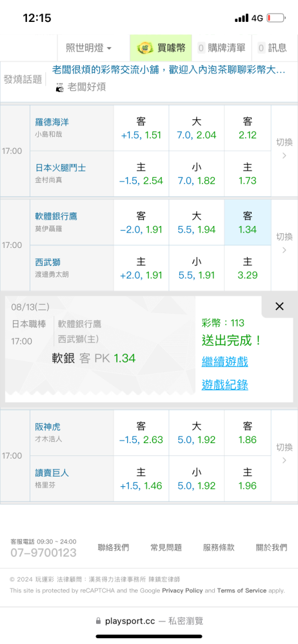Open Privacy Policy link
Image resolution: width=298 pixels, height=644 pixels.
[x=183, y=591]
